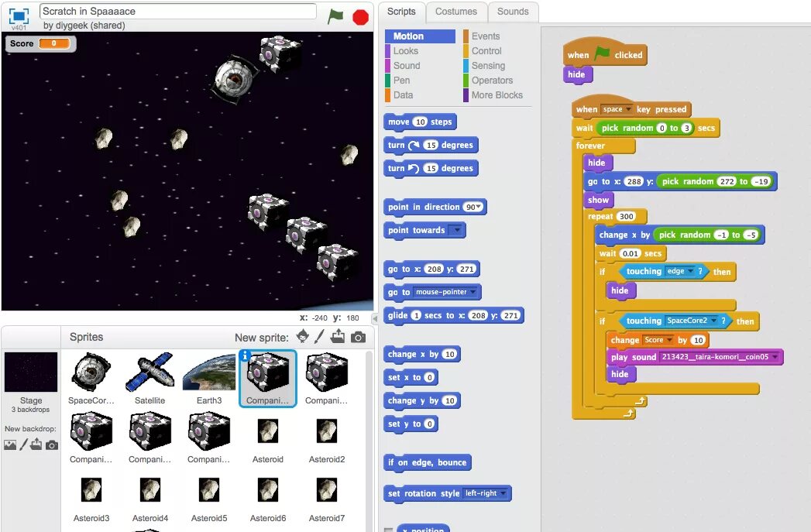Screen dimensions: 811x532
Task: Toggle full screen presentation mode icon
Action: click(19, 15)
